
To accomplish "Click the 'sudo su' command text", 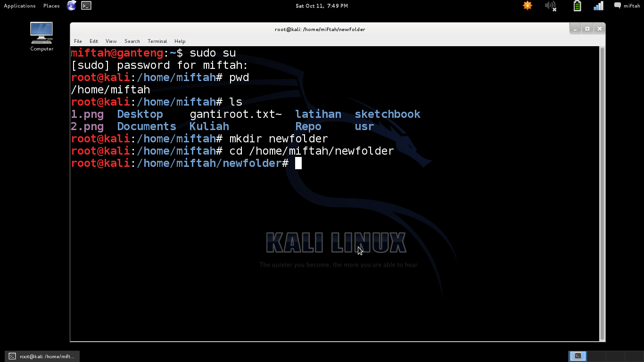I will (213, 53).
